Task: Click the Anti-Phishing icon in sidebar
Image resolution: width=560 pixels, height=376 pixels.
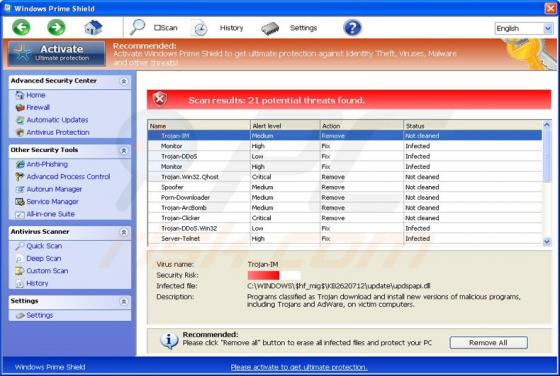Action: (20, 164)
